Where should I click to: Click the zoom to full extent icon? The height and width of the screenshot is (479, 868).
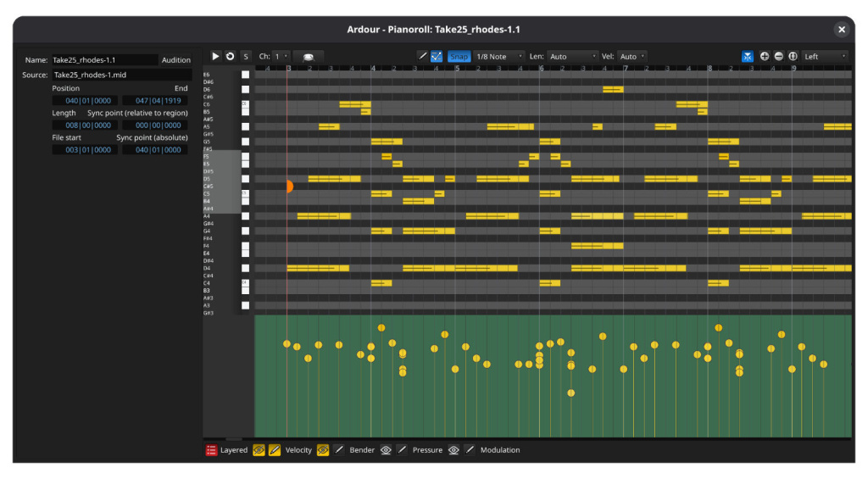point(793,56)
